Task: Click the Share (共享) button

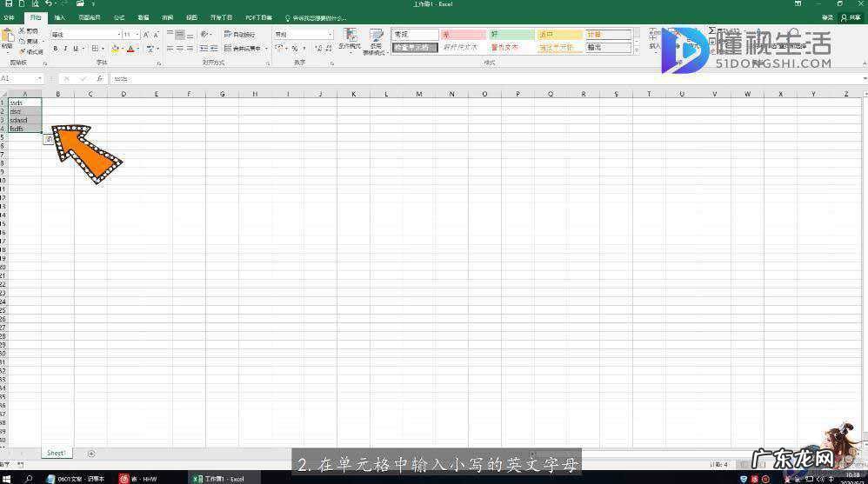Action: [850, 17]
